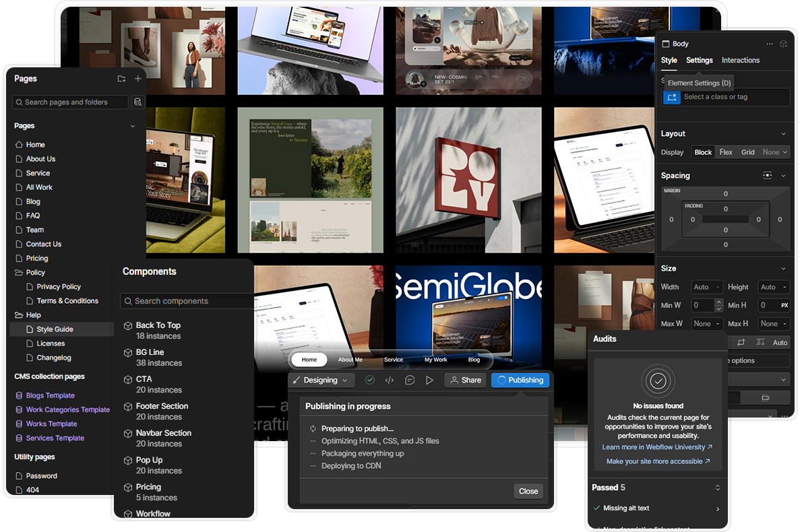
Task: Open the POLY sign project thumbnail
Action: 468,180
